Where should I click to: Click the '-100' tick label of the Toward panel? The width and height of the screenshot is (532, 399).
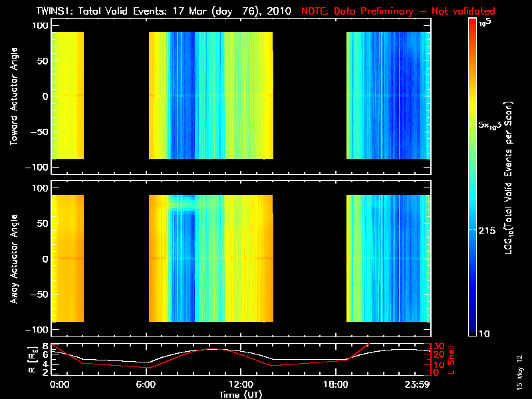(37, 168)
